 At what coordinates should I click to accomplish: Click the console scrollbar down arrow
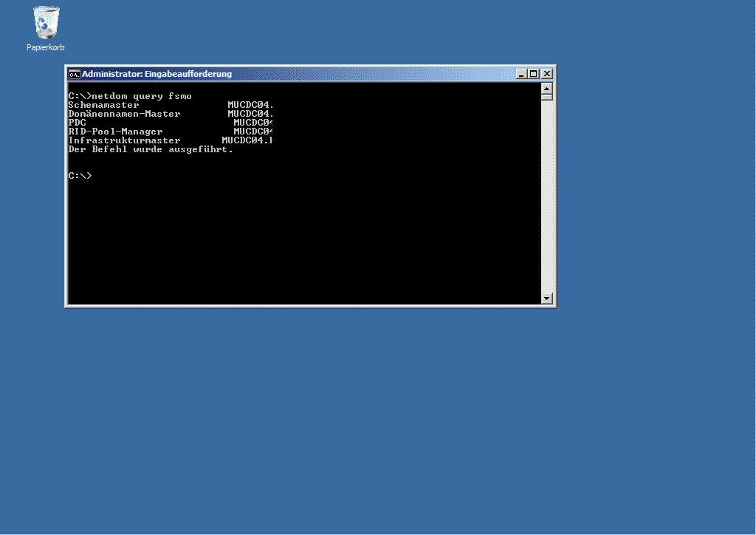tap(547, 298)
